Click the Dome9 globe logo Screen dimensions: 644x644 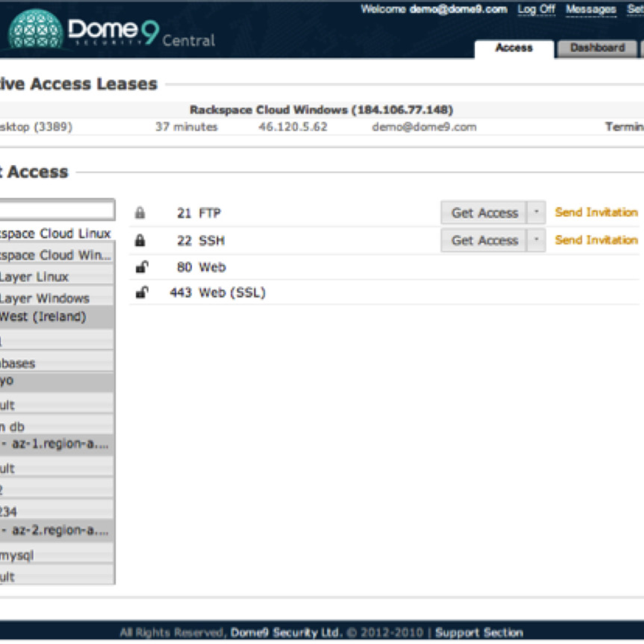[x=35, y=30]
